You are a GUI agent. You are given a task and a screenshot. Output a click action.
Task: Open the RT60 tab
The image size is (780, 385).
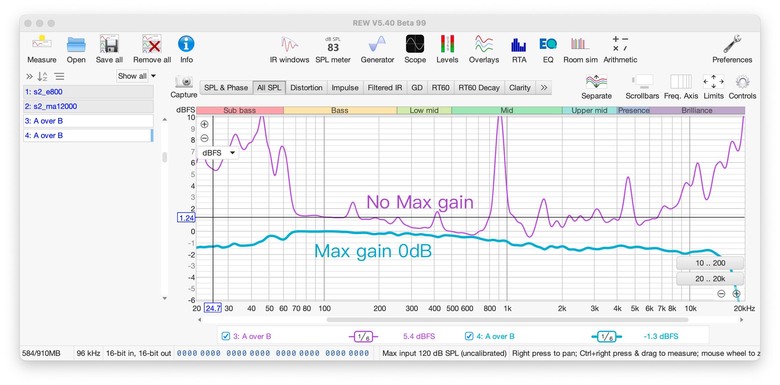441,88
